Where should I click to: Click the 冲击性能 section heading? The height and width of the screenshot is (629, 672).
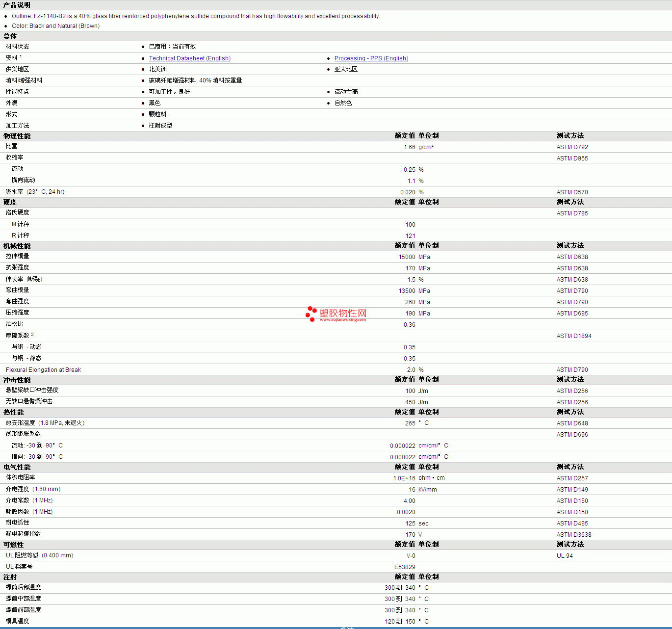point(17,380)
